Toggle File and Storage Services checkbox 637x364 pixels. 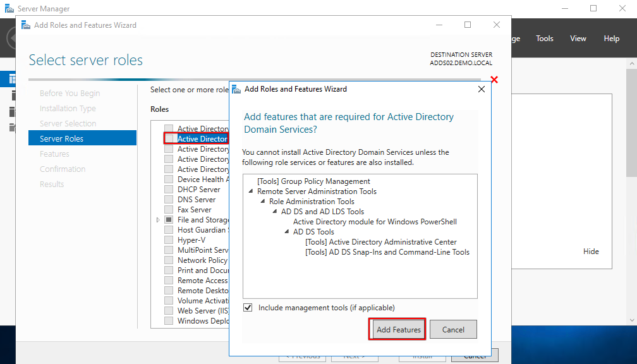point(169,220)
